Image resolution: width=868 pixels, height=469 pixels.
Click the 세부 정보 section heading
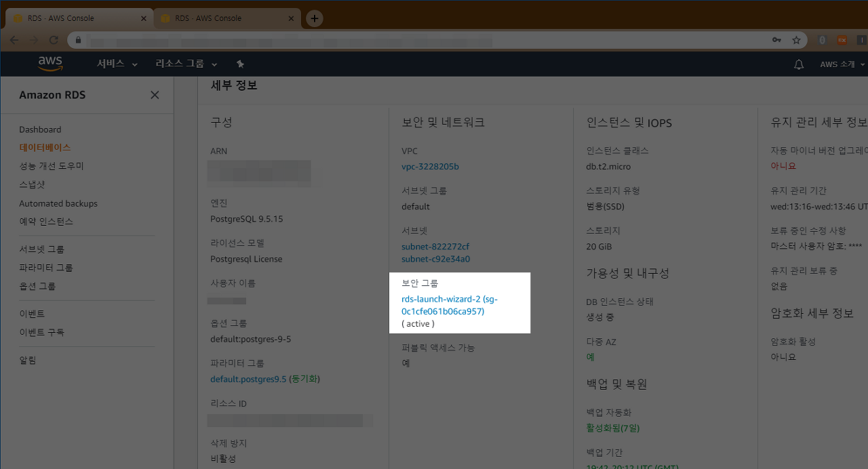click(235, 85)
